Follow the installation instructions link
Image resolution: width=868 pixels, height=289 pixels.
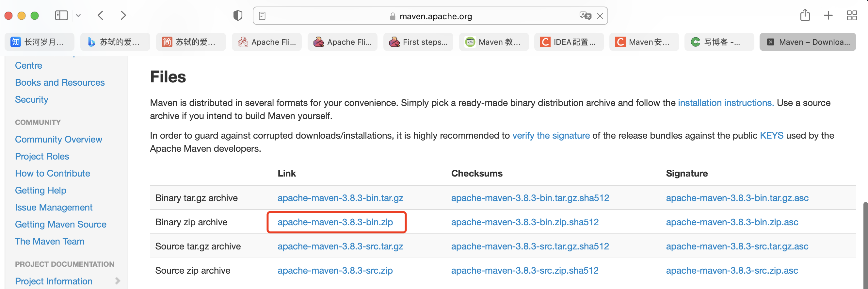coord(726,103)
